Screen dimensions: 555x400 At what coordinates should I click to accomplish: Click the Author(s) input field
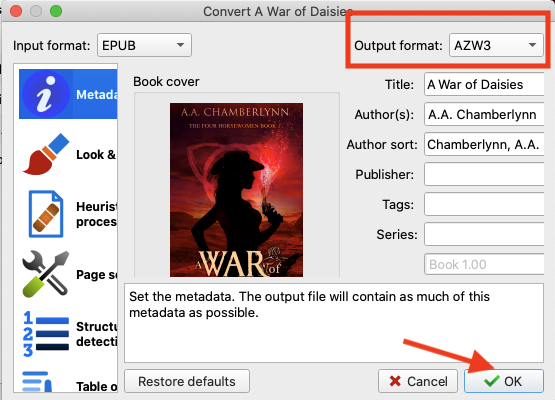[484, 114]
